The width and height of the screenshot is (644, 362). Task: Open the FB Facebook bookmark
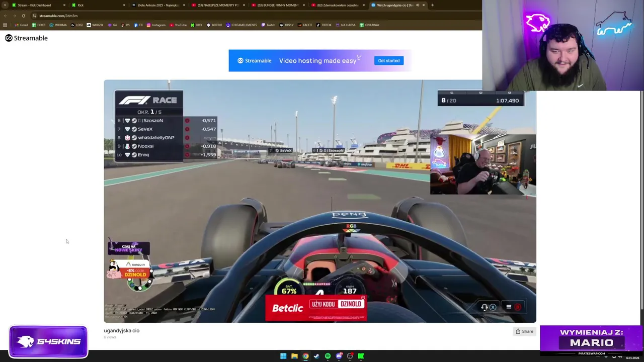click(138, 25)
